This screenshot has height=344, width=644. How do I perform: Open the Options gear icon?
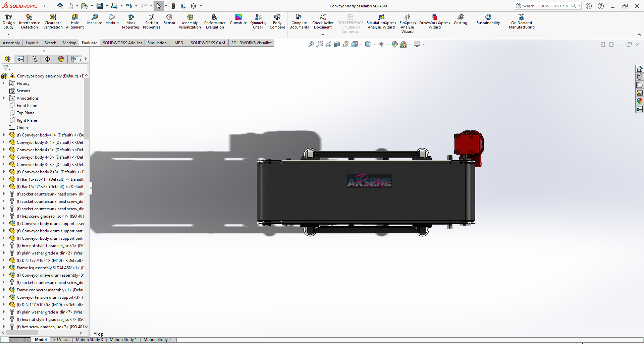[194, 6]
